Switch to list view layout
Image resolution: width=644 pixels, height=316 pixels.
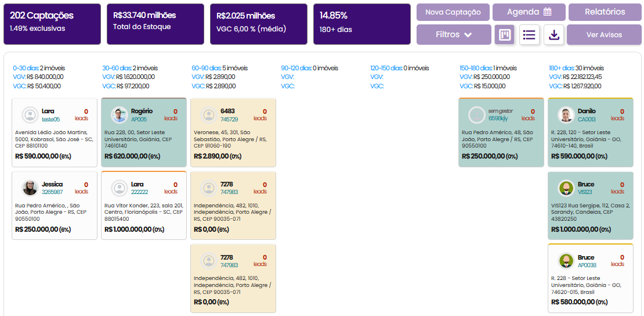(x=529, y=35)
